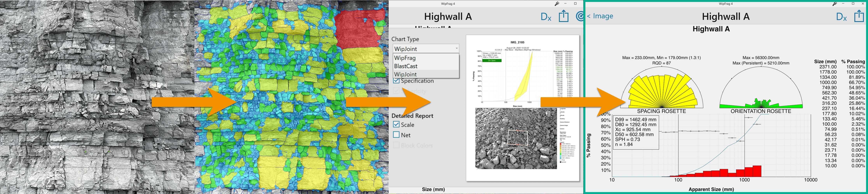Click the 'RQD = 87' text

pos(661,63)
